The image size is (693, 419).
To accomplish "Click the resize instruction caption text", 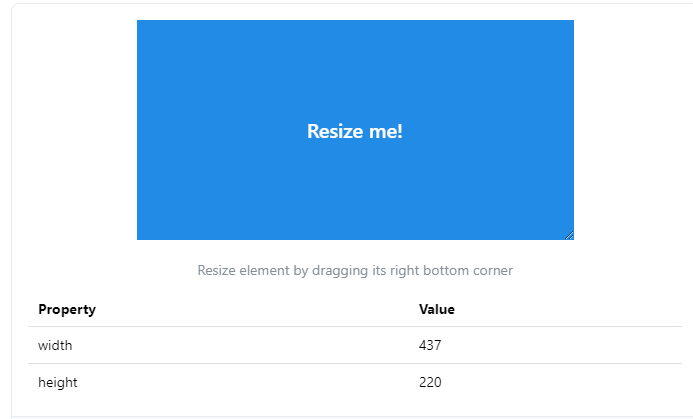I will (355, 270).
